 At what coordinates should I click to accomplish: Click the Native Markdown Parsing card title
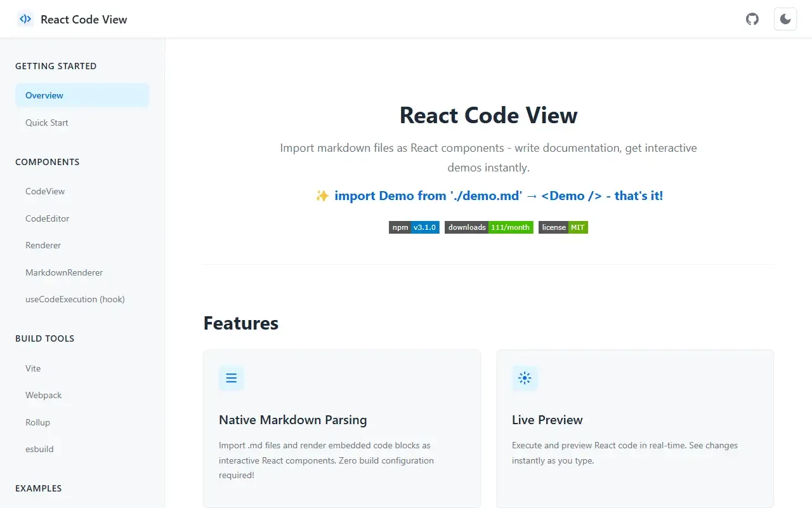pyautogui.click(x=293, y=420)
